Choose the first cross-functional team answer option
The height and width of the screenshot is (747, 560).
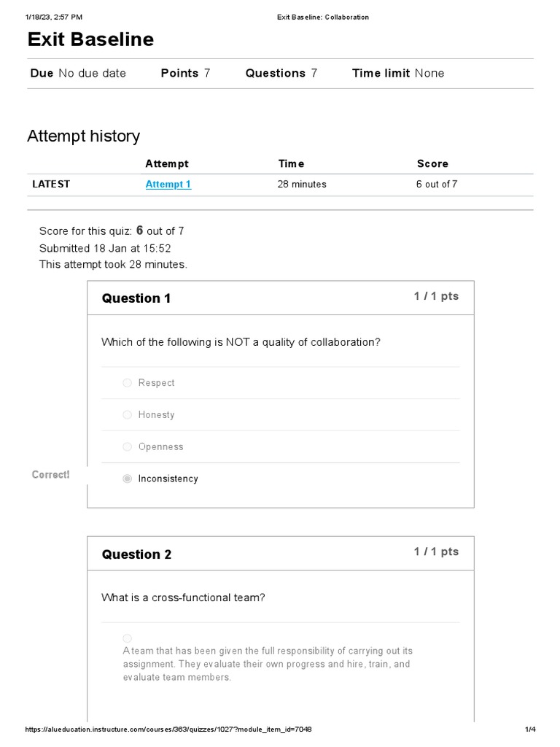click(128, 638)
